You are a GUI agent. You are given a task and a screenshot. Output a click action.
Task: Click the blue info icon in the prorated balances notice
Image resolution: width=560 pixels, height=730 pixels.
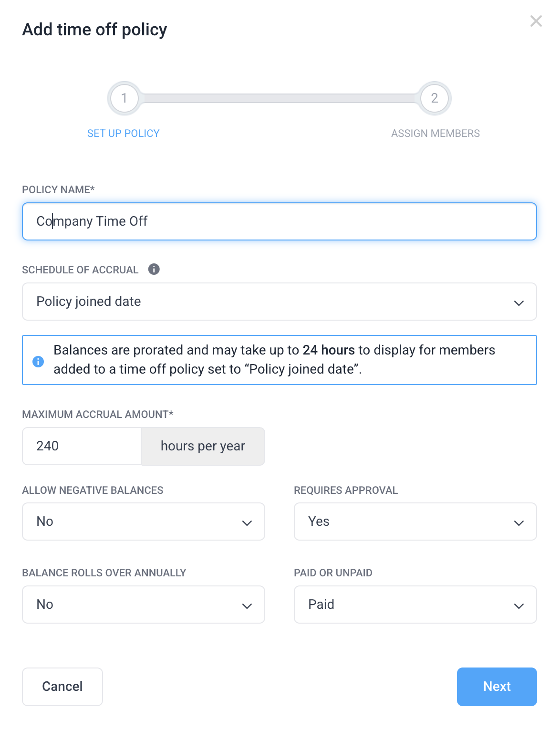coord(38,362)
